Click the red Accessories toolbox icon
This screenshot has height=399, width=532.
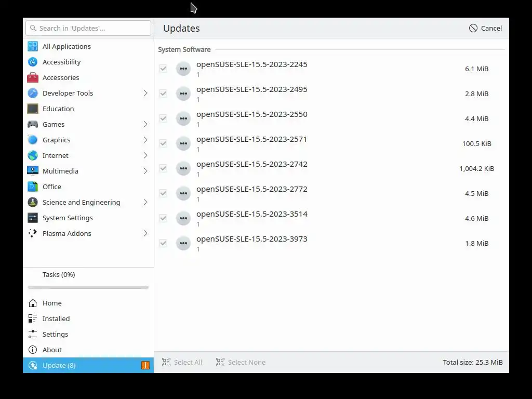[x=33, y=78]
